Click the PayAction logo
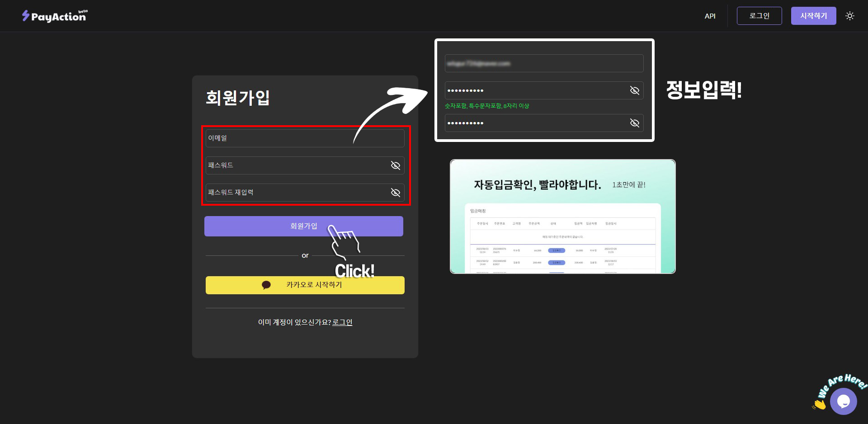868x424 pixels. pos(55,16)
